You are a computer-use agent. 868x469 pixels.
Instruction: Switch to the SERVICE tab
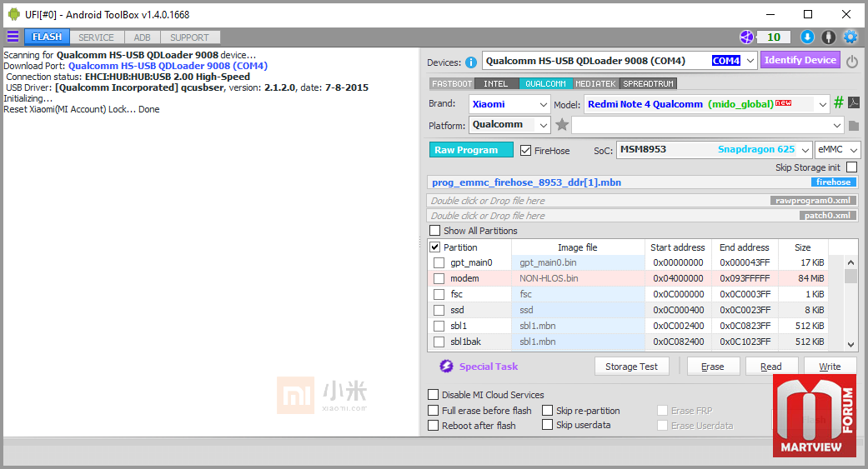click(x=97, y=37)
